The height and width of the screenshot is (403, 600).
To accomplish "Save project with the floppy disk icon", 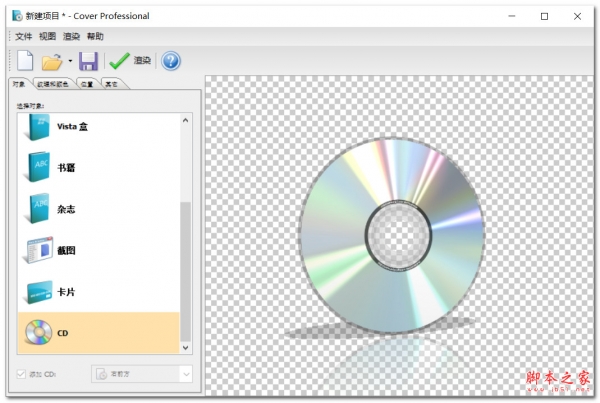I will click(x=88, y=61).
